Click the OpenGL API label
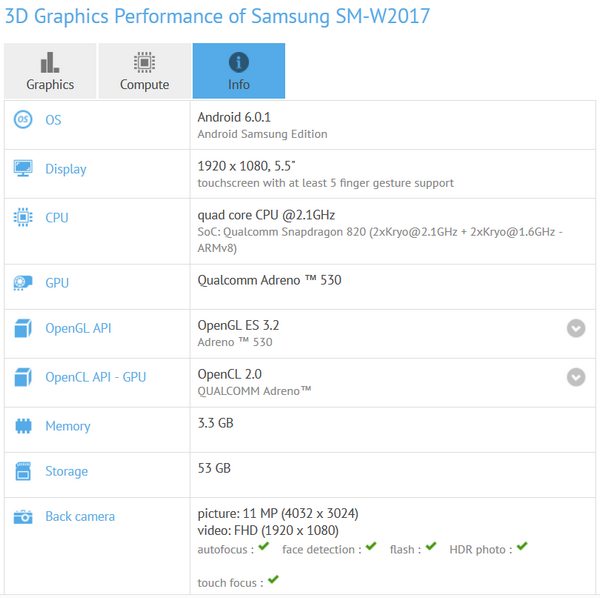Screen dimensions: 600x598 coord(78,329)
